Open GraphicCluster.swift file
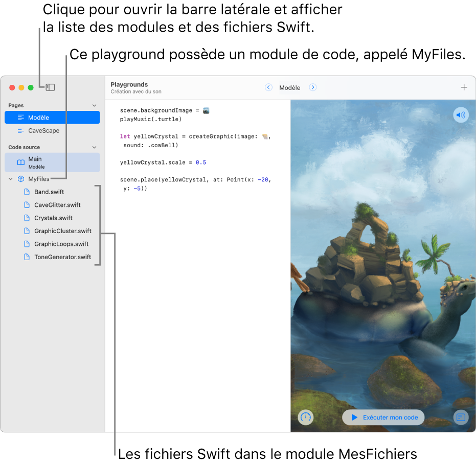Viewport: 476px width, 465px height. [62, 231]
